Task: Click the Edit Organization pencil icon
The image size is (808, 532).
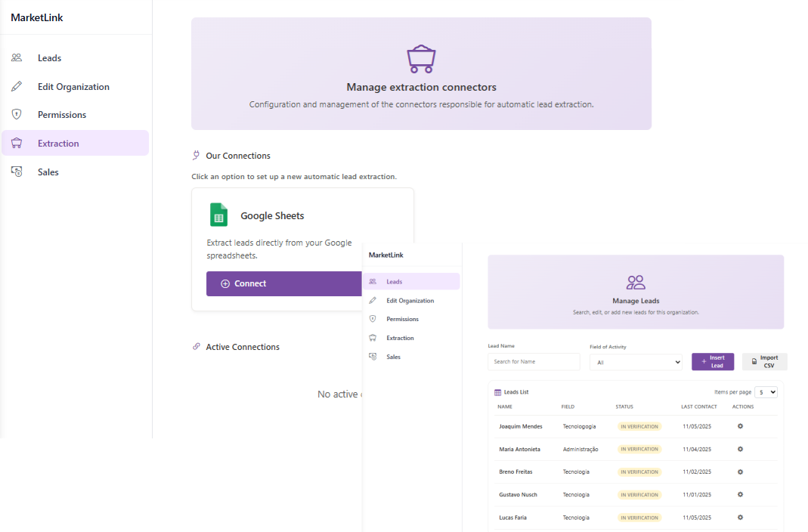Action: [x=17, y=86]
